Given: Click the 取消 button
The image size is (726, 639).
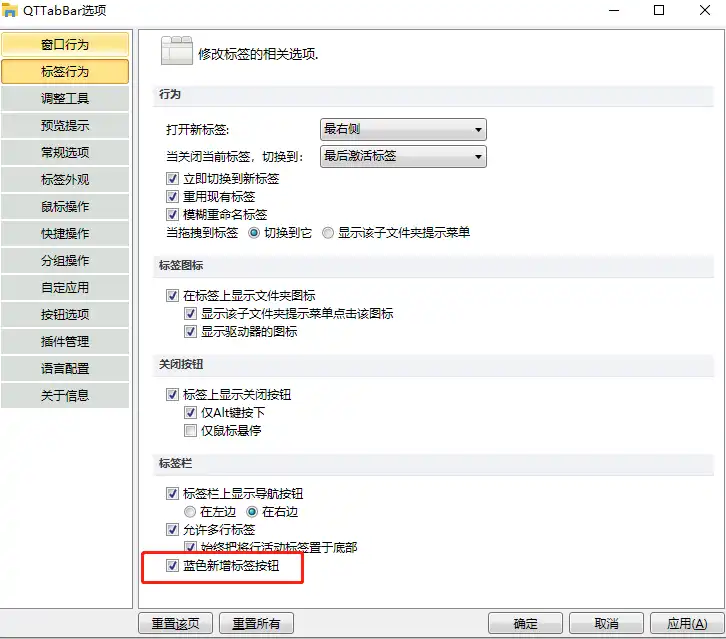Looking at the screenshot, I should tap(606, 623).
